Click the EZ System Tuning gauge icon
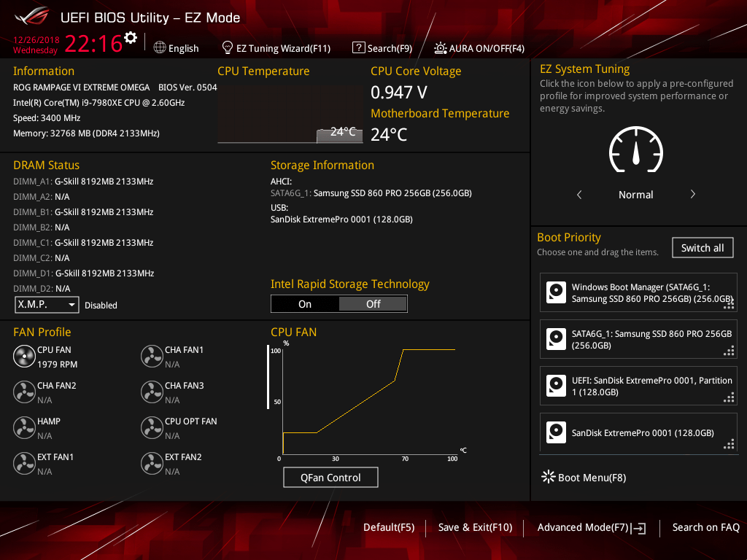The width and height of the screenshot is (747, 560). click(635, 149)
